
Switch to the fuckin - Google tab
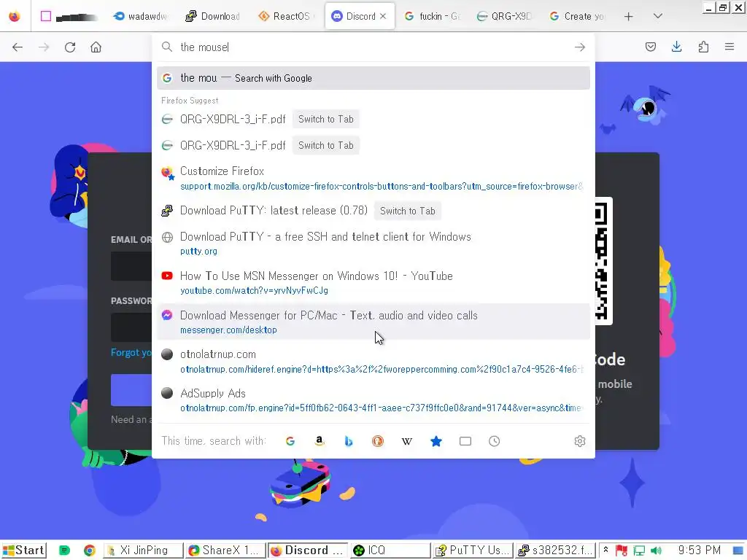432,16
